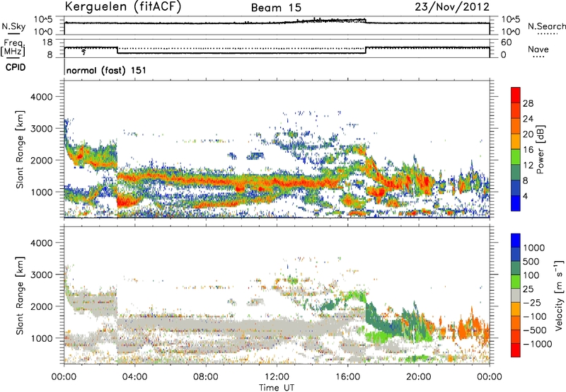Click the "08:00" time axis tick
The image size is (566, 392).
pos(206,377)
